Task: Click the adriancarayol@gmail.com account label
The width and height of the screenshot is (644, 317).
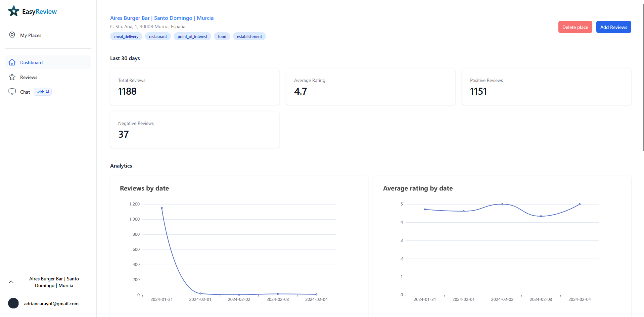Action: click(51, 304)
